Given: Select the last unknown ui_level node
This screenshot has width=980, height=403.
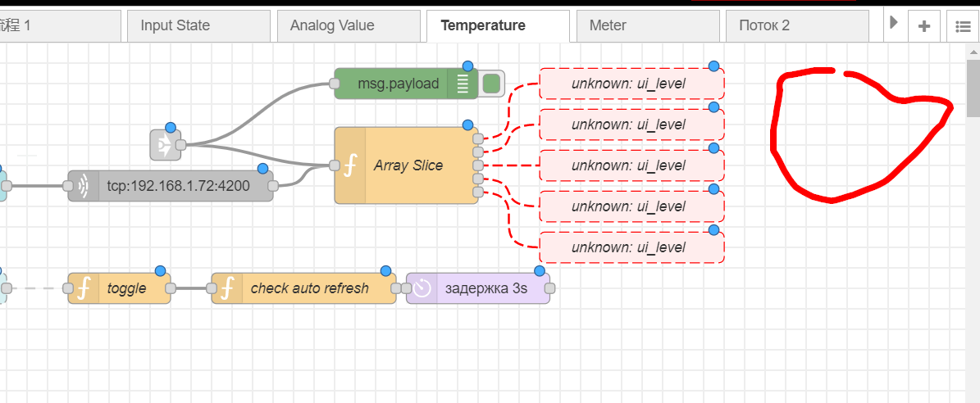Looking at the screenshot, I should coord(631,247).
